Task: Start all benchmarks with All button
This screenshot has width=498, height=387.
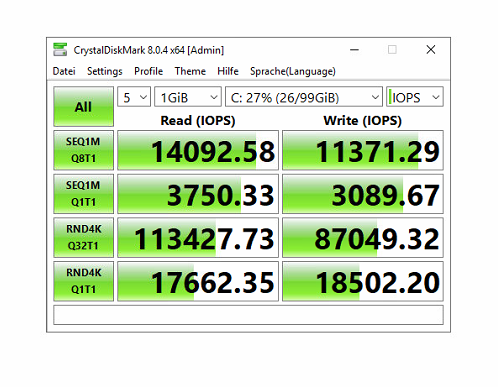Action: click(x=83, y=107)
